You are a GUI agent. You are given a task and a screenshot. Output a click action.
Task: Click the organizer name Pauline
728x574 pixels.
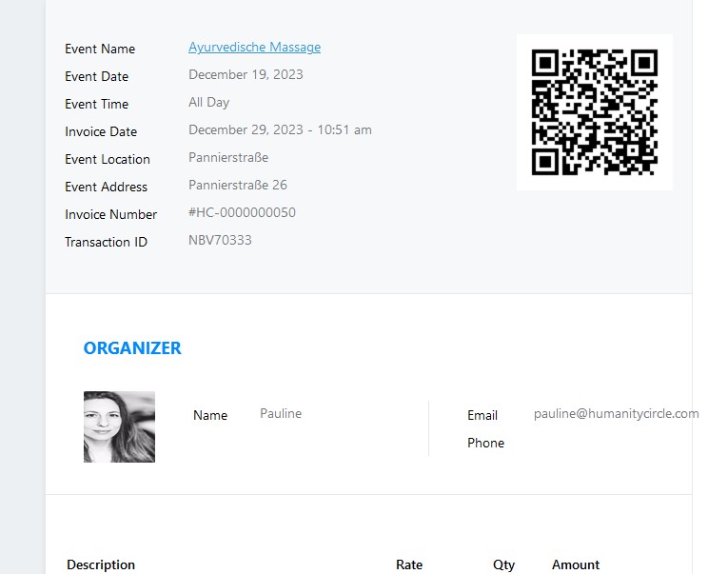[x=281, y=414]
